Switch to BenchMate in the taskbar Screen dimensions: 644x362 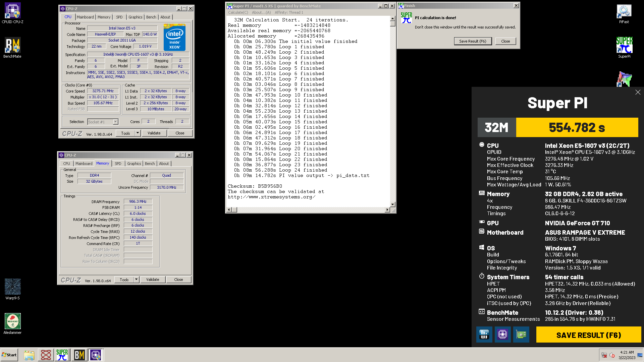tap(79, 355)
